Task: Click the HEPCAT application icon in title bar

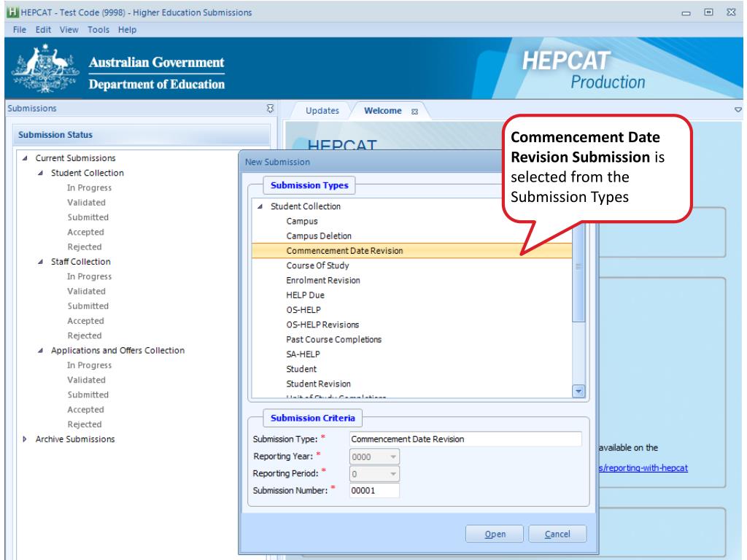Action: [x=13, y=12]
